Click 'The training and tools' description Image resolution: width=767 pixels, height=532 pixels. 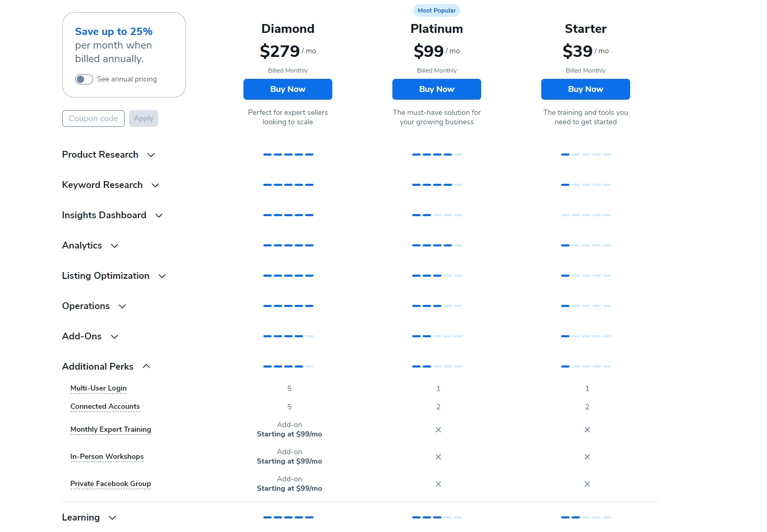586,117
